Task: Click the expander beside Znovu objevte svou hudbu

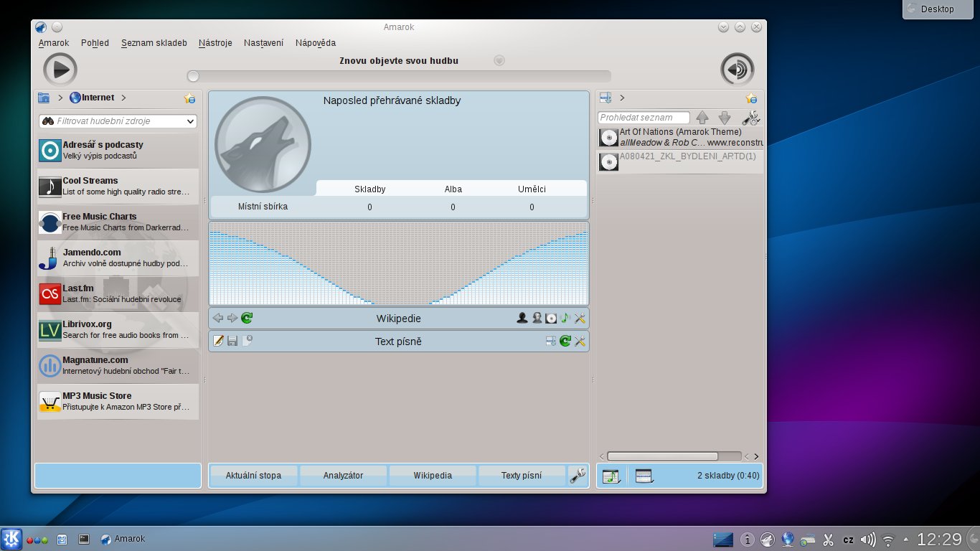Action: point(500,61)
